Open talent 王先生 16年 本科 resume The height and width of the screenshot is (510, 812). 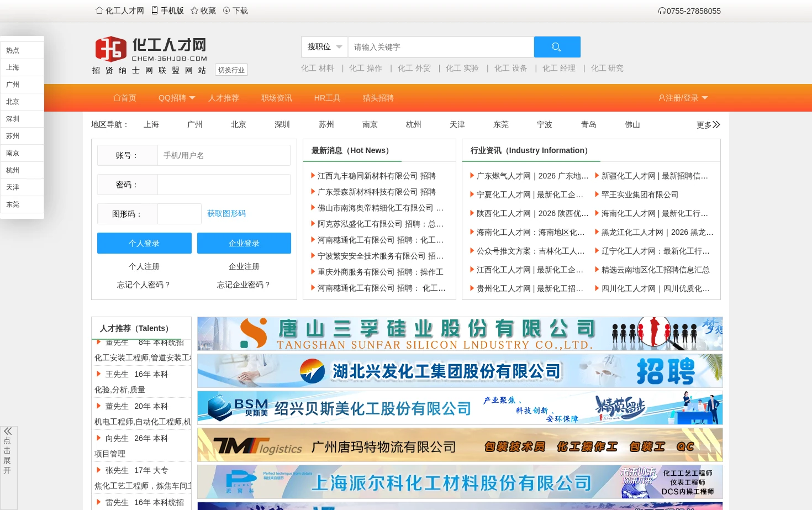point(137,374)
